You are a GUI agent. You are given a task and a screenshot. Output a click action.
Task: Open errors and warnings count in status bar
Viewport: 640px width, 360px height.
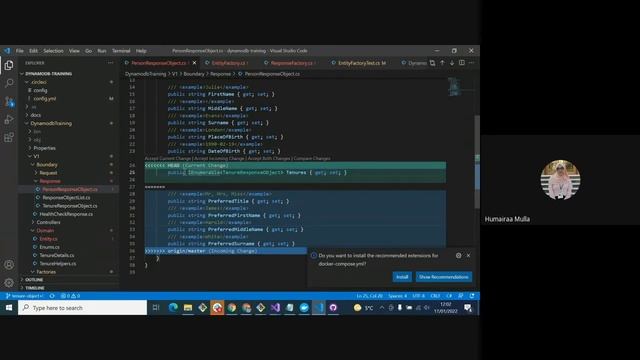click(70, 296)
